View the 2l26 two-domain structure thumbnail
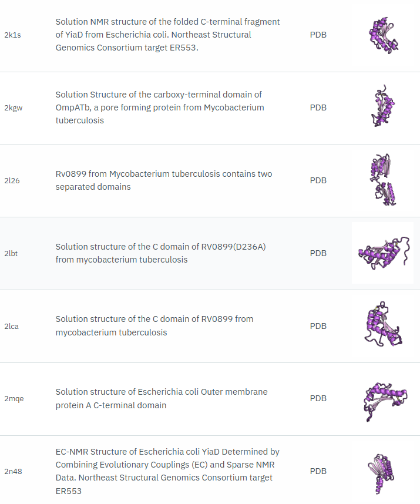Viewport: 420px width, 504px height. click(382, 180)
